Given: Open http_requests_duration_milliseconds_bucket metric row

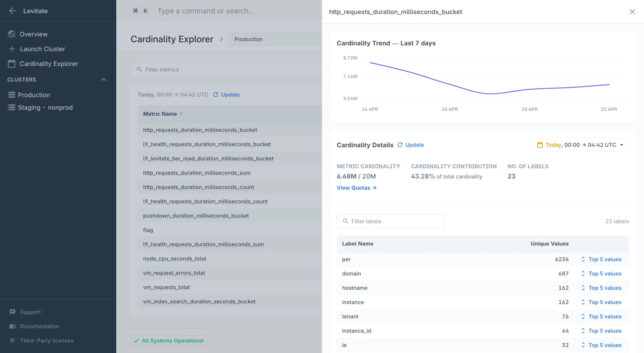Looking at the screenshot, I should [200, 130].
